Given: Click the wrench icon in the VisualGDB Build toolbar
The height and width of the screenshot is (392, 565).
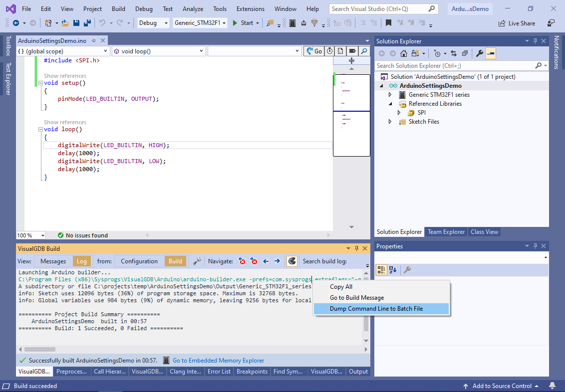Looking at the screenshot, I should [x=197, y=261].
